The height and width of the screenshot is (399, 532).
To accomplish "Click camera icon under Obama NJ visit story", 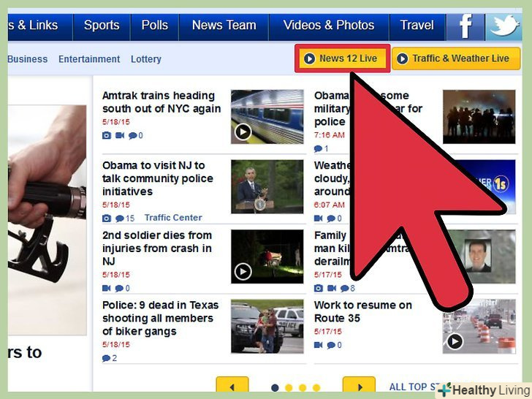I will point(107,218).
